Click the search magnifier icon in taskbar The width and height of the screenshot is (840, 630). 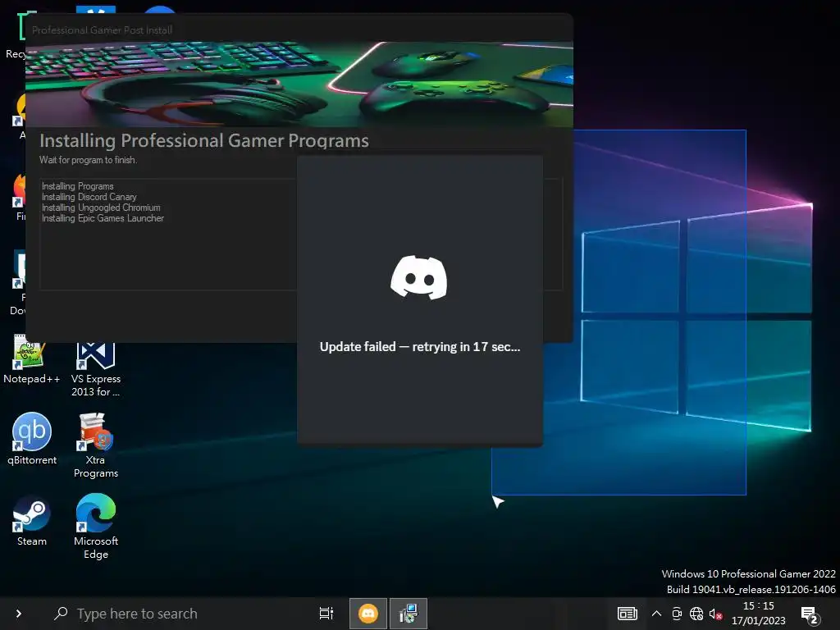click(61, 613)
